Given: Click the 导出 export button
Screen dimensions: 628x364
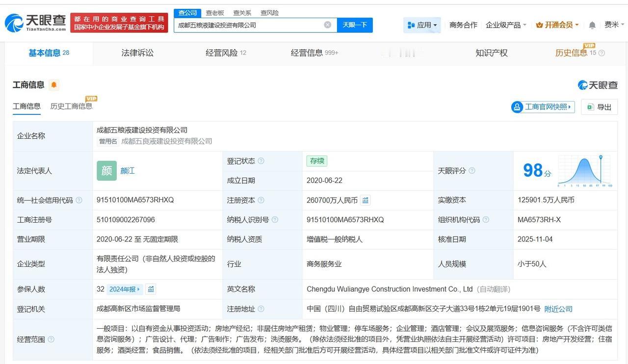Looking at the screenshot, I should (x=599, y=107).
